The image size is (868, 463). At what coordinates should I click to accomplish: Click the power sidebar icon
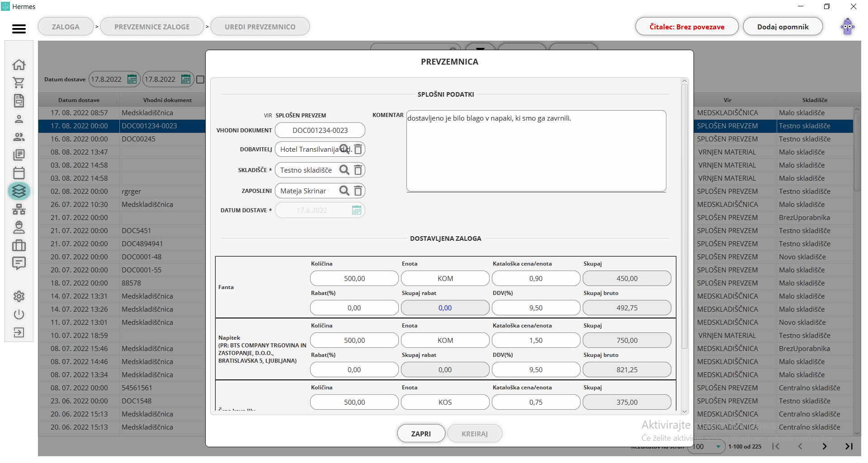(19, 314)
